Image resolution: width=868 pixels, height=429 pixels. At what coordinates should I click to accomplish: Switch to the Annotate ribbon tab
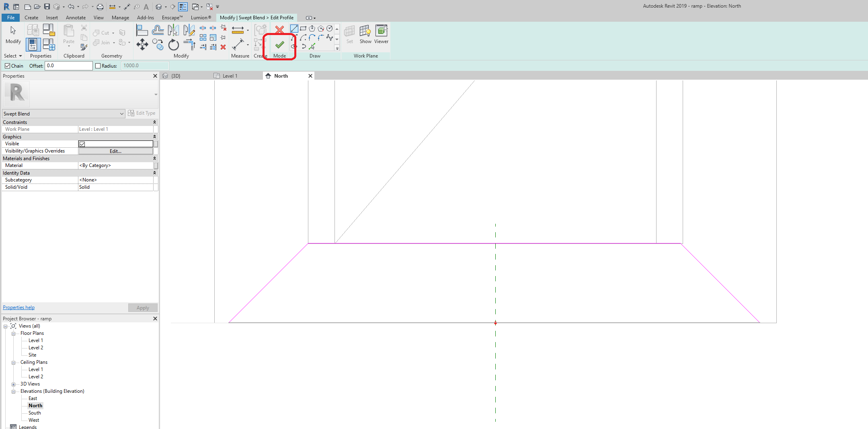[76, 18]
